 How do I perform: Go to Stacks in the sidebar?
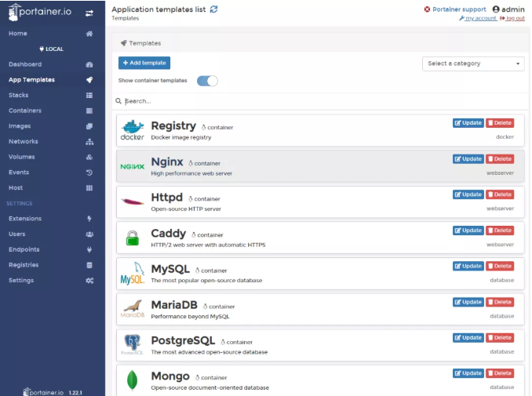pos(19,95)
